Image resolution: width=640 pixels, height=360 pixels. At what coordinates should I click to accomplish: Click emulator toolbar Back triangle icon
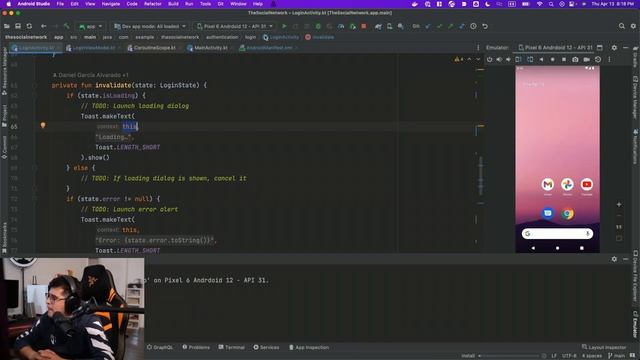coord(541,59)
